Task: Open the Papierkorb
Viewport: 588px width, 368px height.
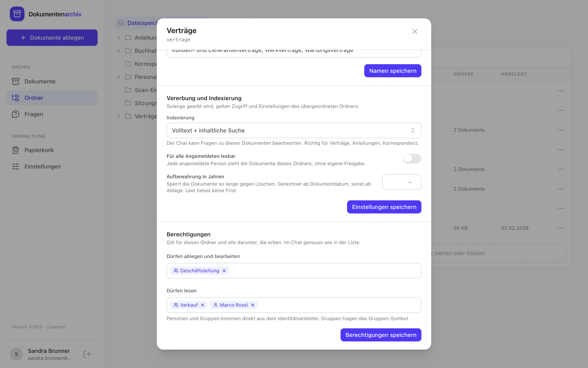Action: [x=52, y=150]
